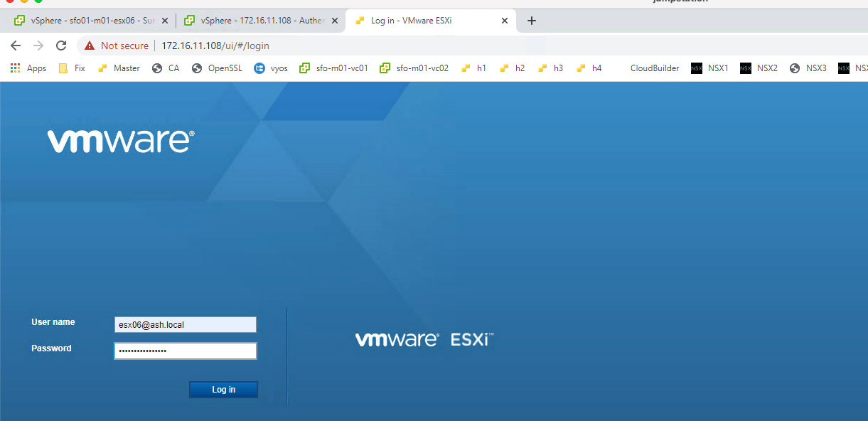Reload the current page
The image size is (868, 421).
coord(61,45)
